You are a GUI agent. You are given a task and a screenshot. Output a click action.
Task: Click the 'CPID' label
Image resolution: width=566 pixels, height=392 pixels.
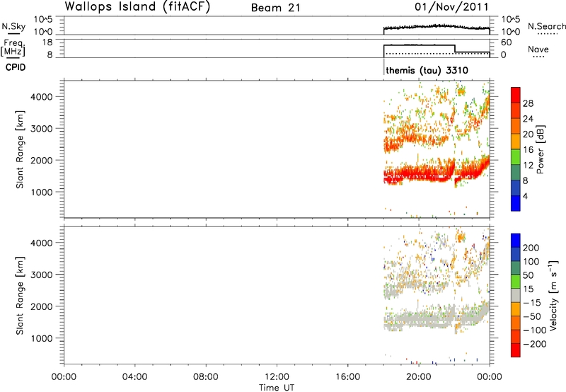[x=16, y=67]
